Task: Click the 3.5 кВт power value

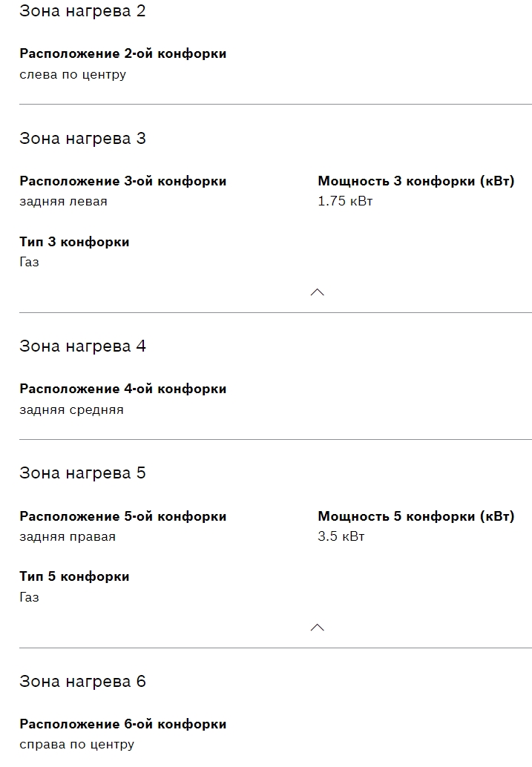Action: coord(341,536)
